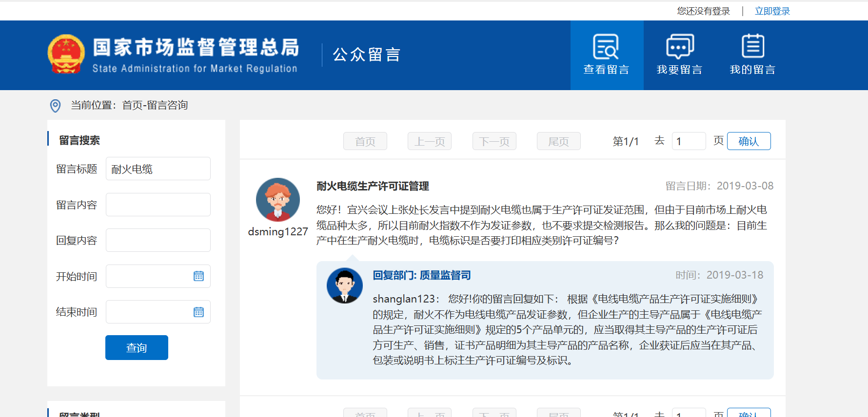Go to 首页 first page button
This screenshot has width=868, height=417.
coord(365,141)
